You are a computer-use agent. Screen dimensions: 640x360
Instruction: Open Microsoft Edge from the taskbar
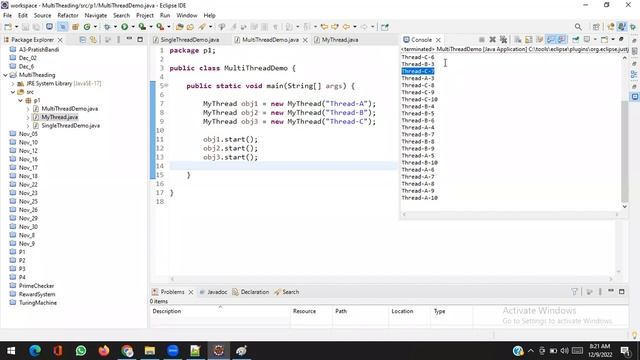[x=35, y=351]
